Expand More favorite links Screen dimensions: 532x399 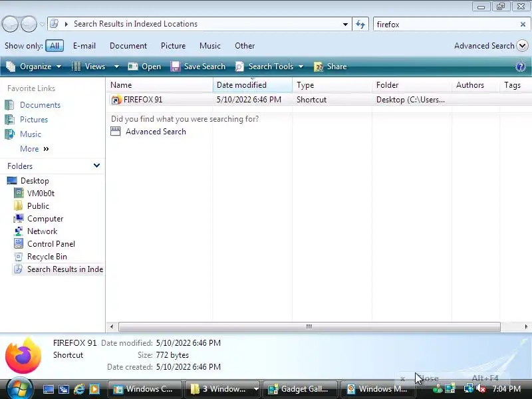(35, 149)
